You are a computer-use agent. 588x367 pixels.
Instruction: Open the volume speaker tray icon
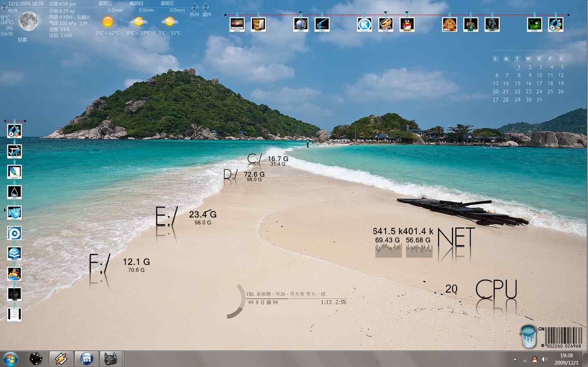(x=545, y=359)
